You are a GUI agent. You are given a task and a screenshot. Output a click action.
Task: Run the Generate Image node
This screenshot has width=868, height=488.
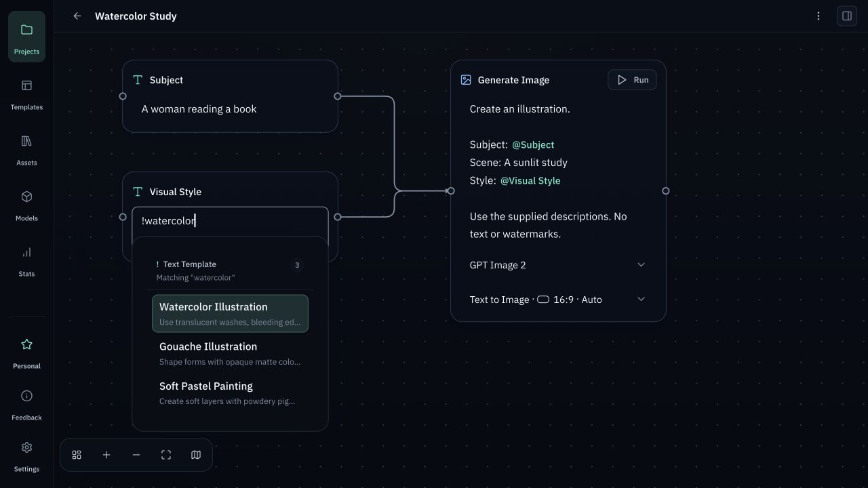coord(632,80)
